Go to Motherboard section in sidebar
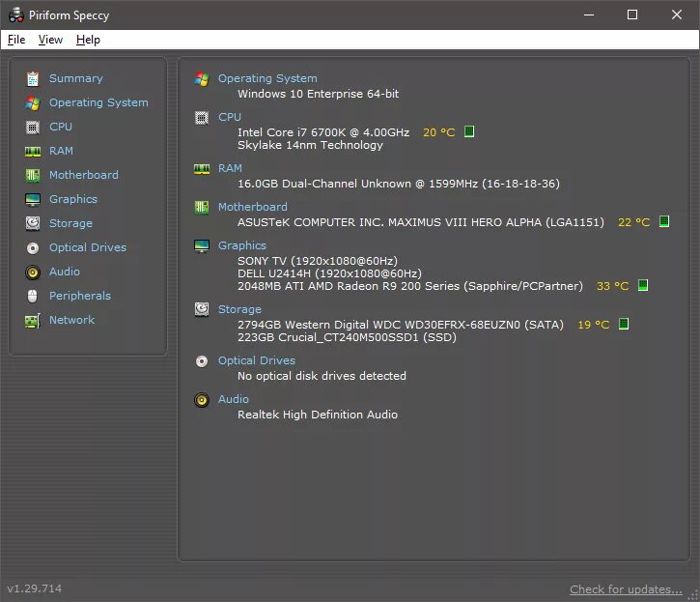700x602 pixels. [x=83, y=175]
